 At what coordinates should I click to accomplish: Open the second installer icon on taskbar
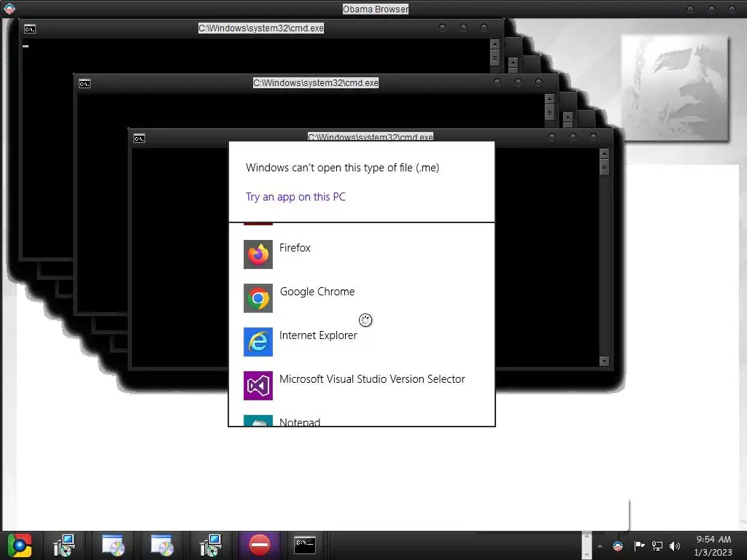[211, 545]
